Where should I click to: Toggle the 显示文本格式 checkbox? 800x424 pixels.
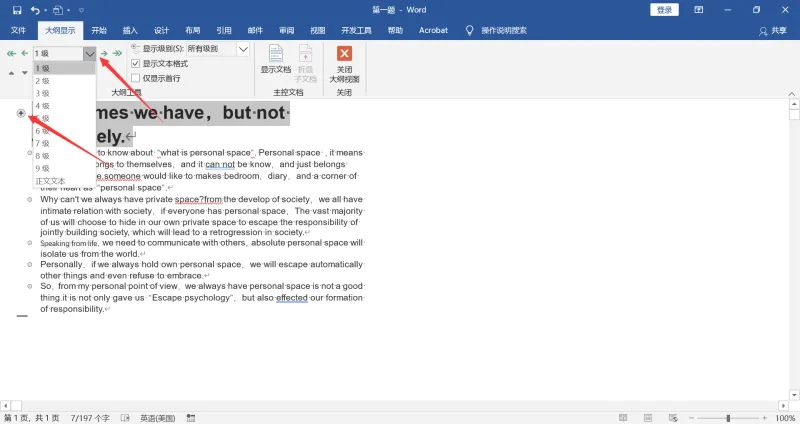coord(135,63)
